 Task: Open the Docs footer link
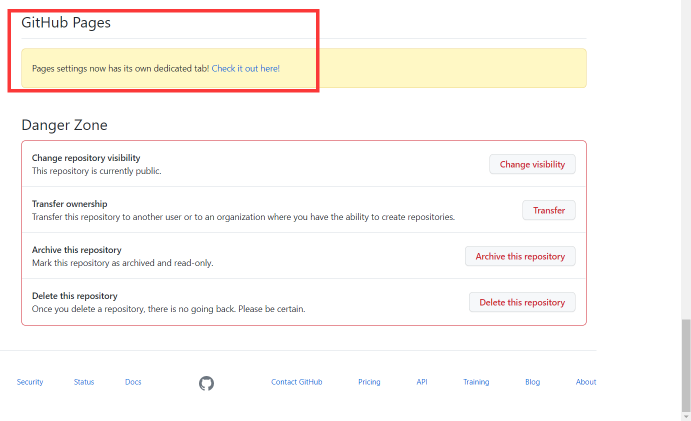133,382
